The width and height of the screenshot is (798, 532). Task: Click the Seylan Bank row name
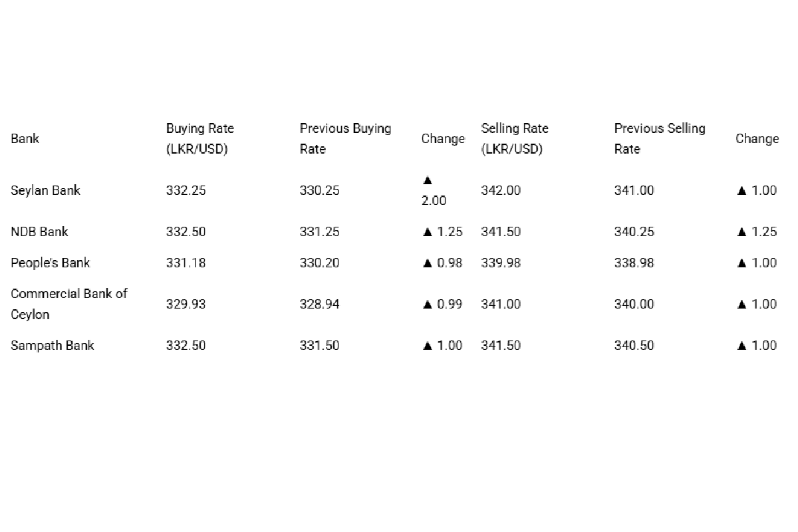[45, 191]
